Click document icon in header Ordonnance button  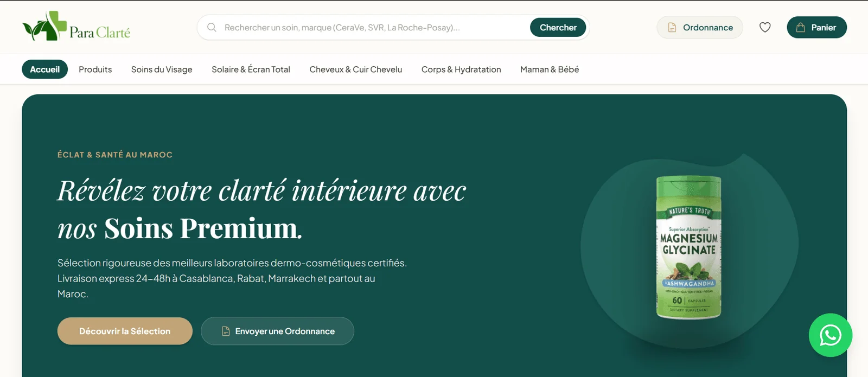672,27
